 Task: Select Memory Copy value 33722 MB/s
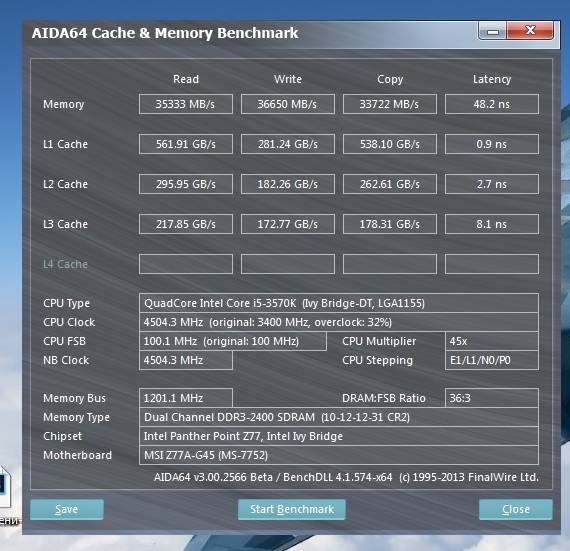390,104
